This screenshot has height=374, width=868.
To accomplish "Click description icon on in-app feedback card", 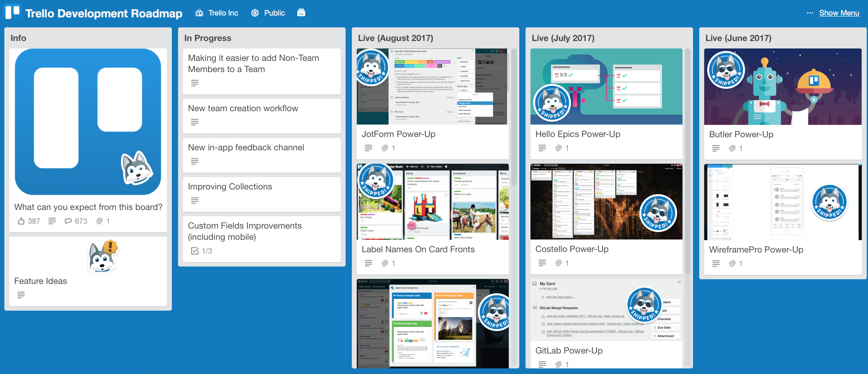I will point(195,161).
